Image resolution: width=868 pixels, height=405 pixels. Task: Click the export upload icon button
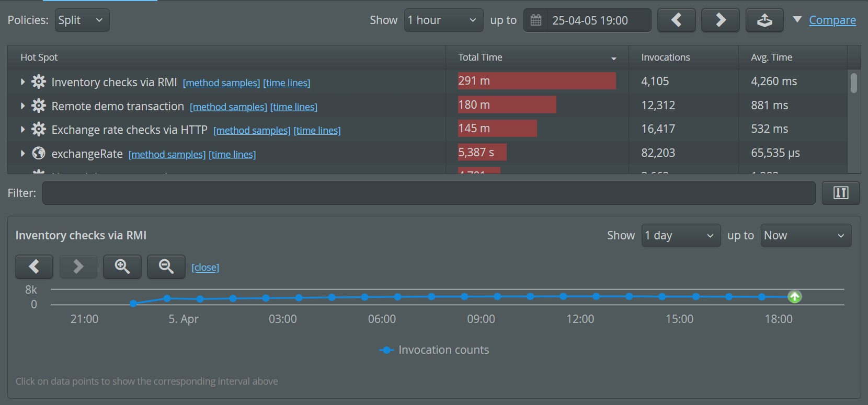point(764,20)
